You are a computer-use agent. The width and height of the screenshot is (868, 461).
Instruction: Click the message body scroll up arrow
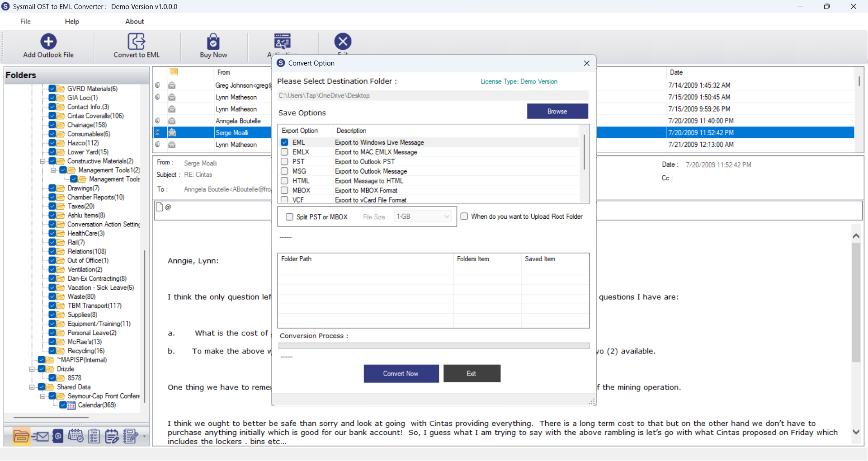click(x=856, y=236)
